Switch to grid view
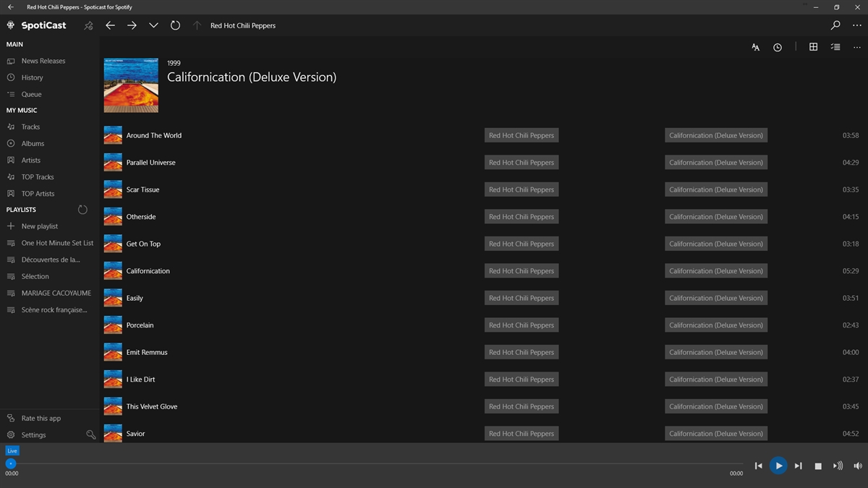 point(813,47)
